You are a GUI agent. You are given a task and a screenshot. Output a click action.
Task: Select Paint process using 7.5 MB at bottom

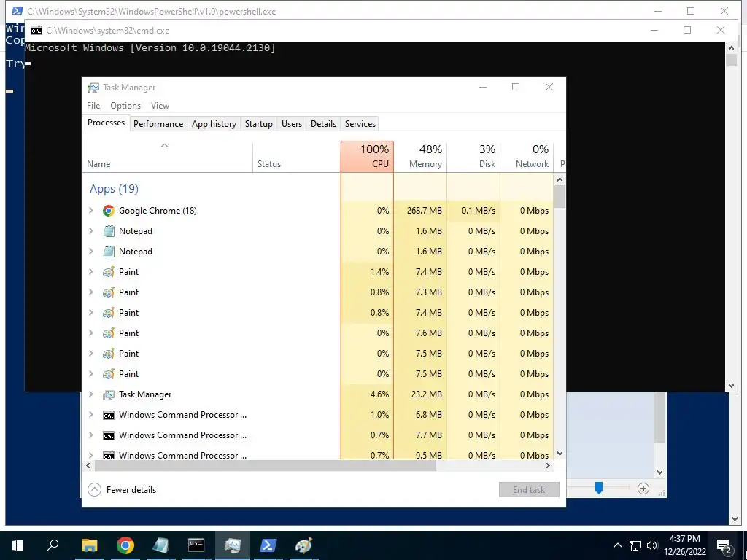coord(317,374)
